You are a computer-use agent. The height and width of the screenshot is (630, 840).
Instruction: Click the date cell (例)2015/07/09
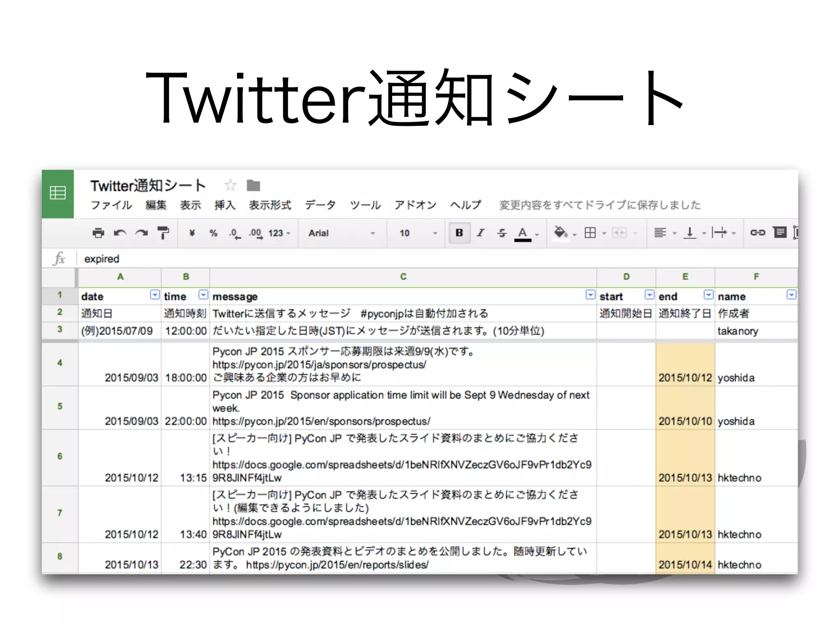coord(120,331)
